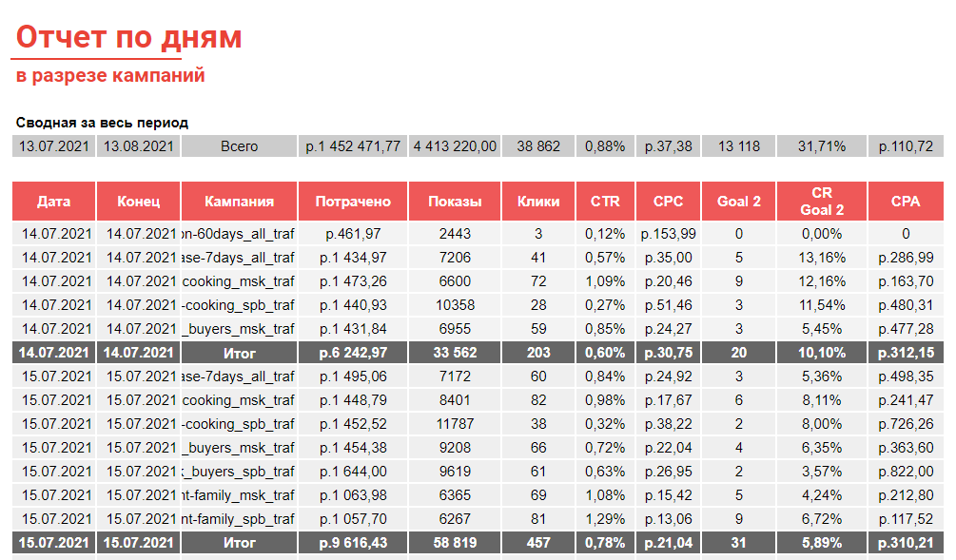The width and height of the screenshot is (956, 560).
Task: Select impressions value 2443
Action: 455,234
